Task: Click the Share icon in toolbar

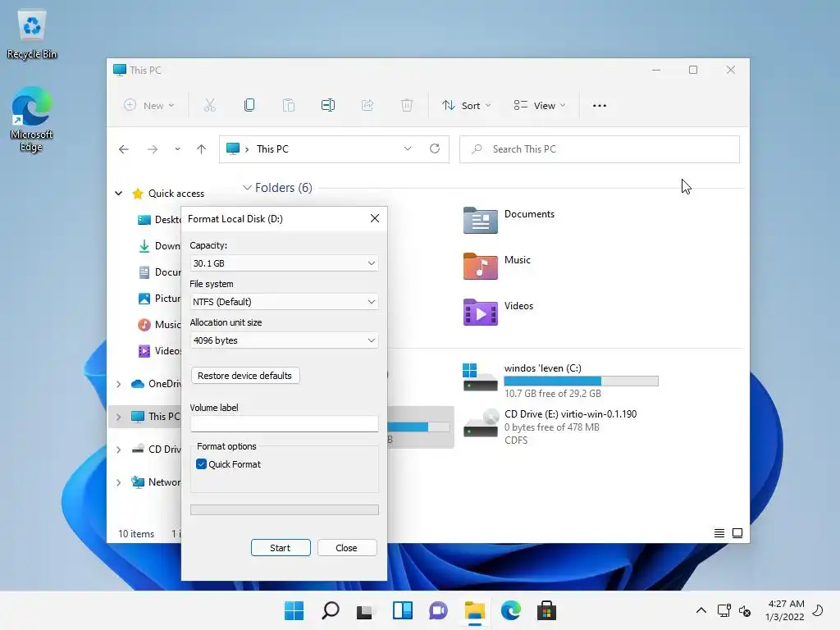Action: pyautogui.click(x=367, y=106)
